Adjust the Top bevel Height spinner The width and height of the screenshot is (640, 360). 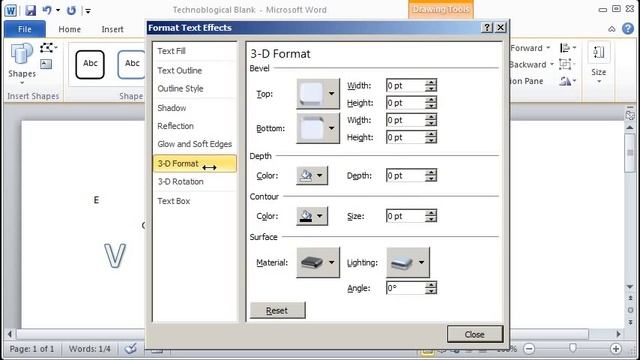point(431,102)
